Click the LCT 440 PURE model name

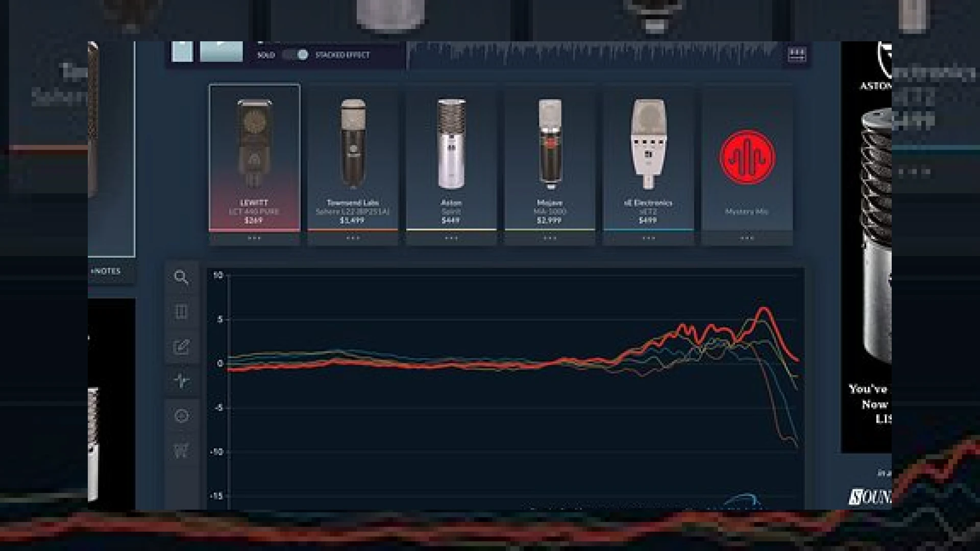click(254, 211)
